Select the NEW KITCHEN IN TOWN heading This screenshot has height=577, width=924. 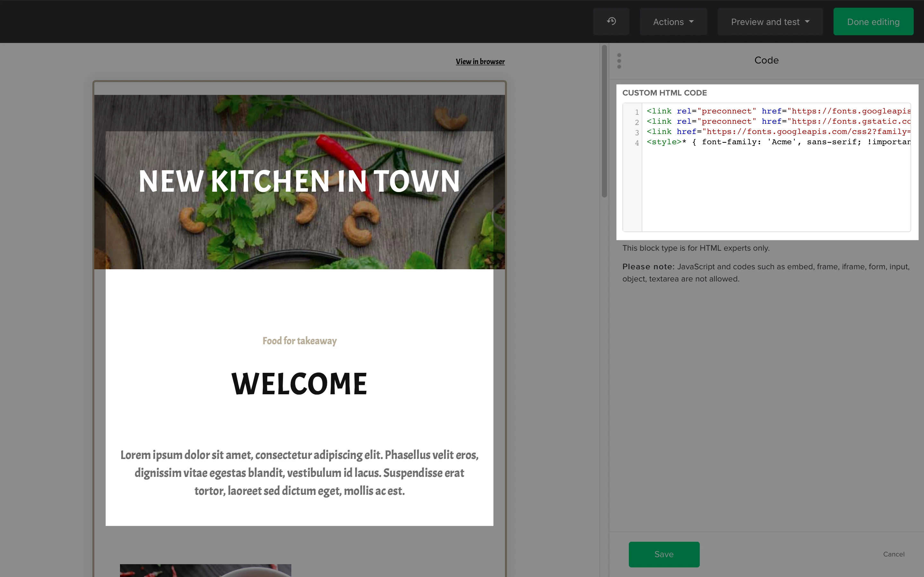[299, 181]
